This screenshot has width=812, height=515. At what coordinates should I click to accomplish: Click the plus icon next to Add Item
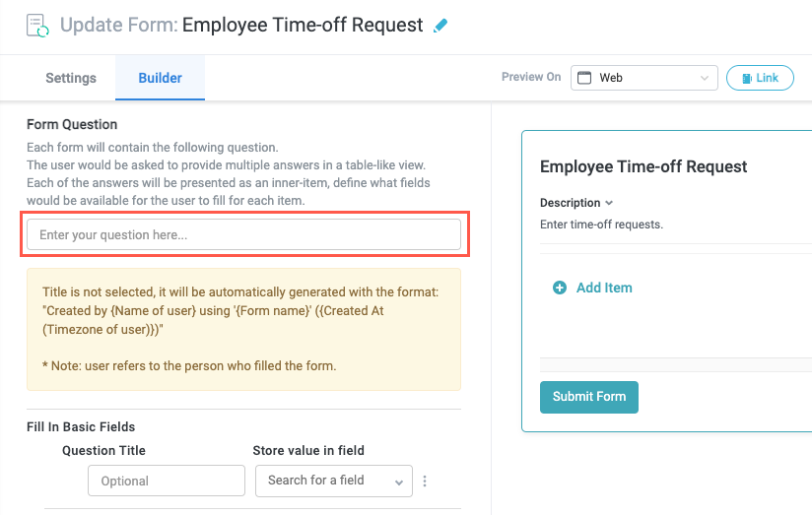tap(560, 288)
